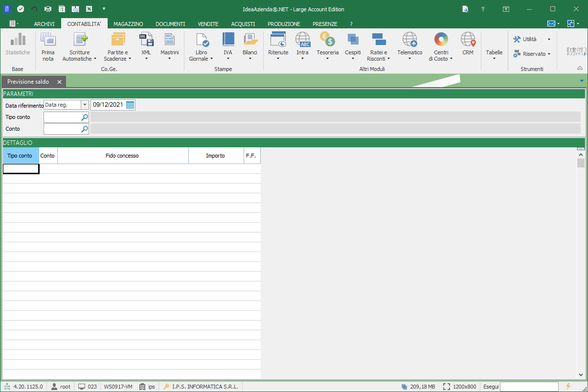Switch to the ARCHIVI ribbon tab
Viewport: 588px width, 392px height.
(45, 24)
